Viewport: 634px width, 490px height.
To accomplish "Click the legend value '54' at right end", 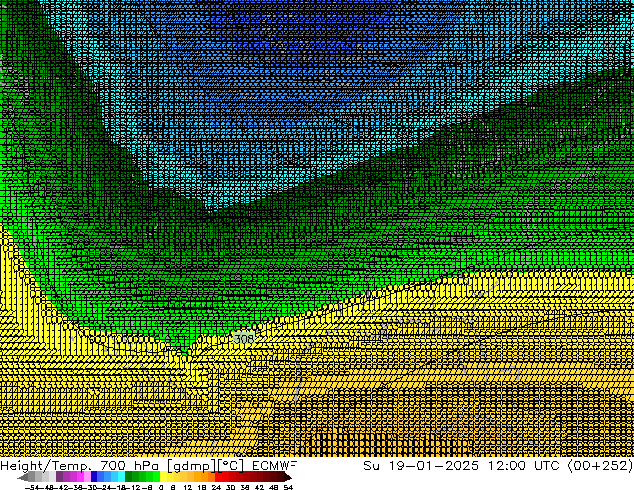I will (288, 487).
